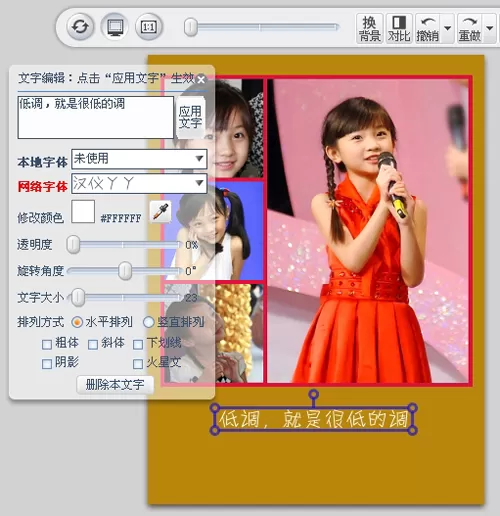
Task: Click the bottom-left text box corner handle
Action: pyautogui.click(x=215, y=430)
